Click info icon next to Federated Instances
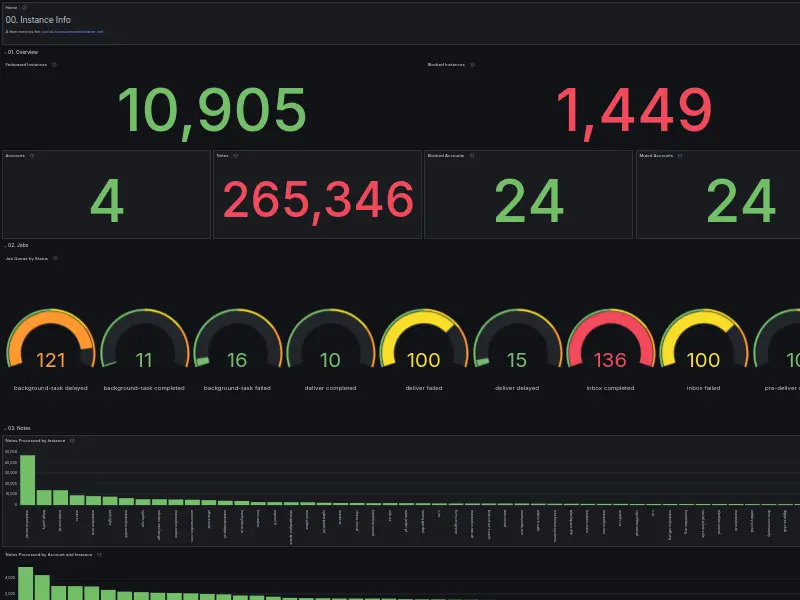Viewport: 800px width, 600px height. coord(54,65)
